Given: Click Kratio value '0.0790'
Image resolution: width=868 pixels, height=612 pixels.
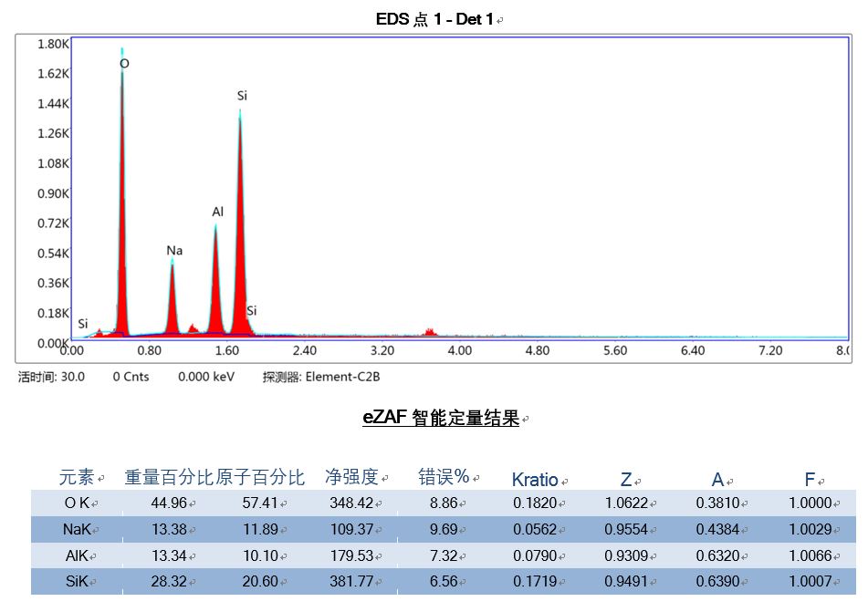Looking at the screenshot, I should click(535, 555).
